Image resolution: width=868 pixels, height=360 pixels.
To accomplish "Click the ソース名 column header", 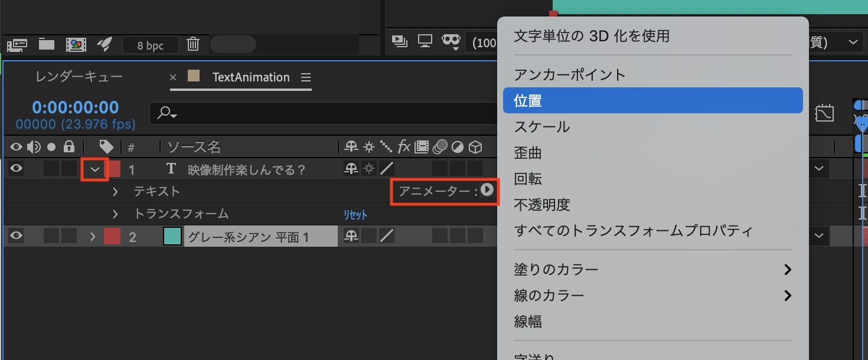I will coord(194,146).
